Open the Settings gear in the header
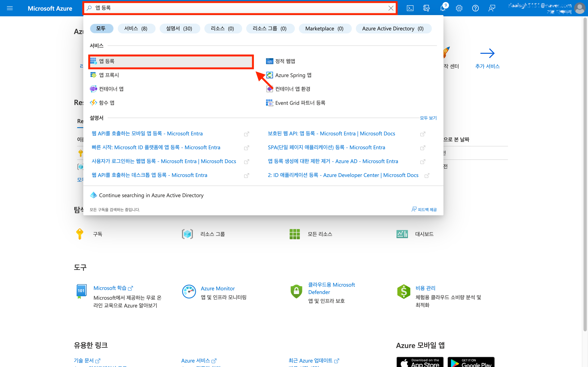Image resolution: width=588 pixels, height=367 pixels. [459, 8]
